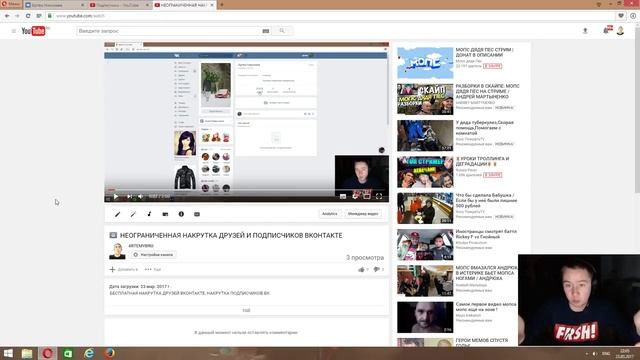Open the cards info icon
640x360 pixels.
point(181,214)
